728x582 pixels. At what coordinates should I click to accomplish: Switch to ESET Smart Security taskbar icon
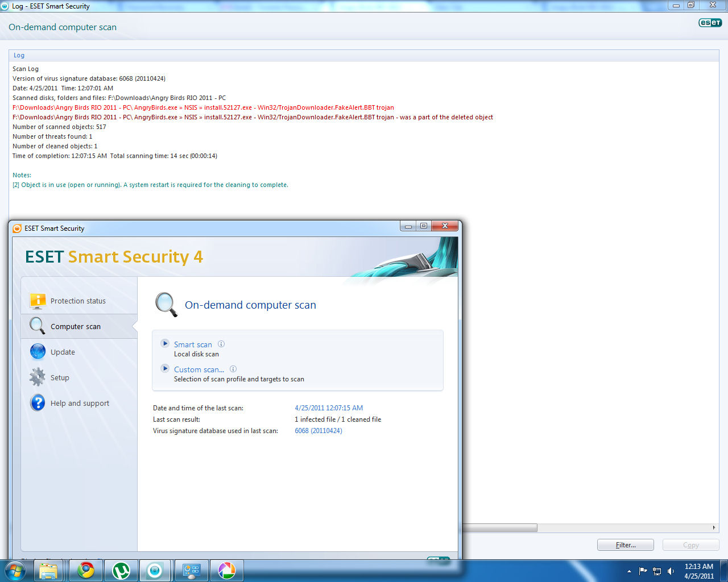point(155,571)
